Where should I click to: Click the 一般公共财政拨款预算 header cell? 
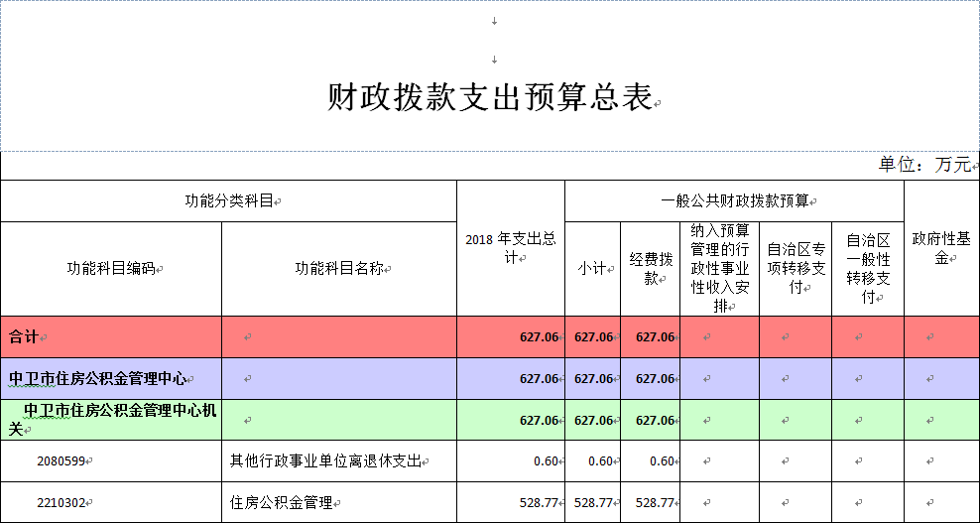[x=734, y=200]
